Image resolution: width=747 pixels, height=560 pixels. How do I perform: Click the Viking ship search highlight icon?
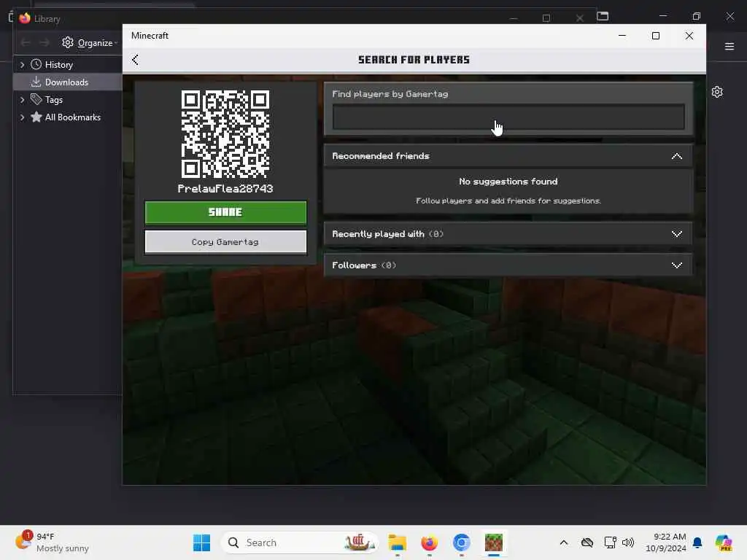tap(359, 542)
